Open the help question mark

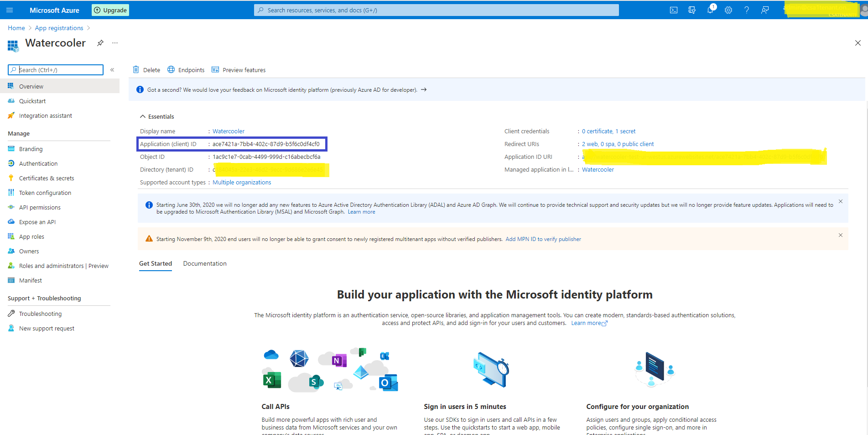(x=747, y=10)
